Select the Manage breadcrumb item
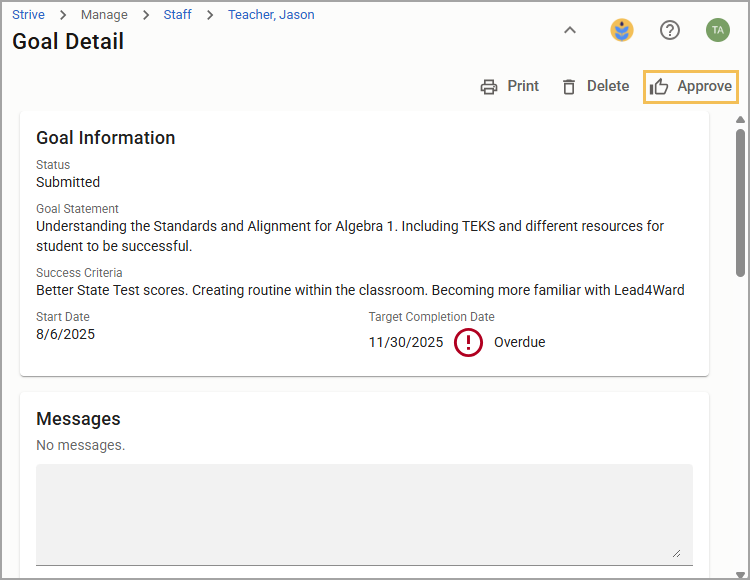The height and width of the screenshot is (580, 750). pos(104,15)
